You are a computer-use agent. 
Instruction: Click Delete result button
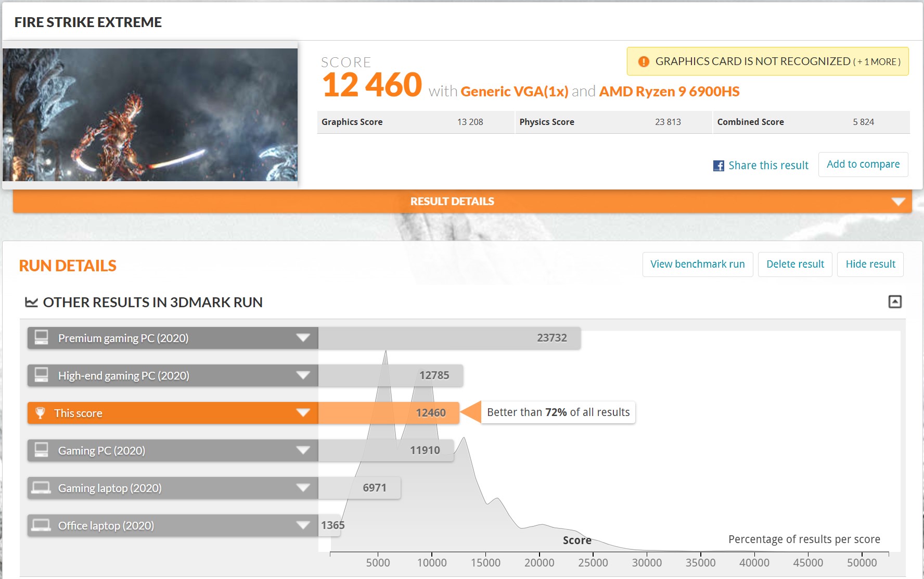click(x=795, y=264)
